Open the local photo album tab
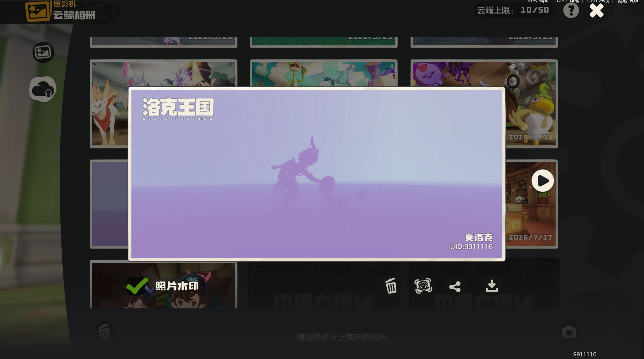The image size is (644, 359). pyautogui.click(x=43, y=52)
